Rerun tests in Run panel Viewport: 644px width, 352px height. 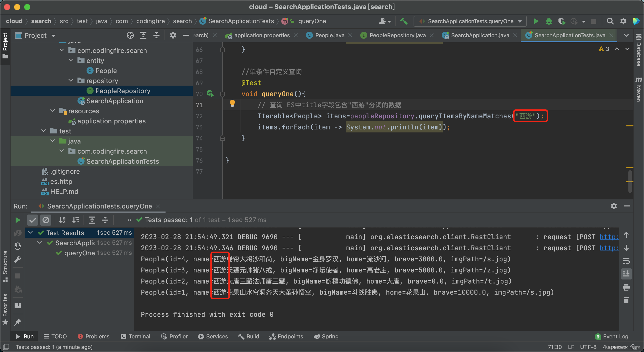coord(18,220)
